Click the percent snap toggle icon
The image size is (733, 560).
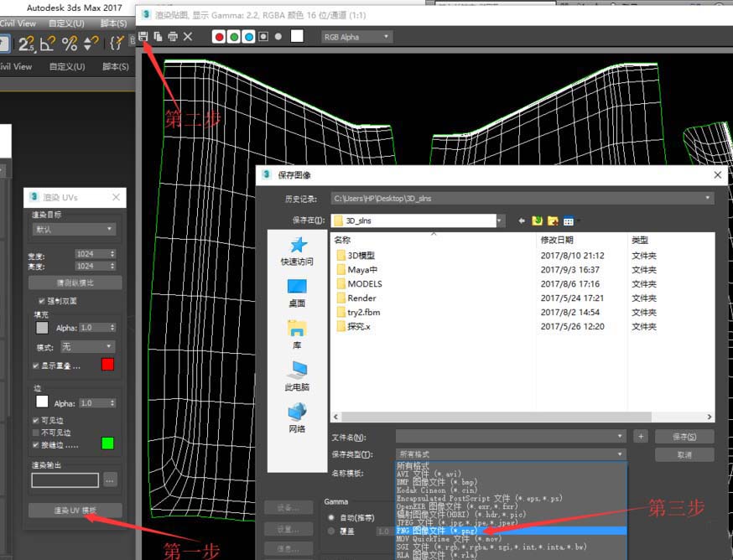70,44
